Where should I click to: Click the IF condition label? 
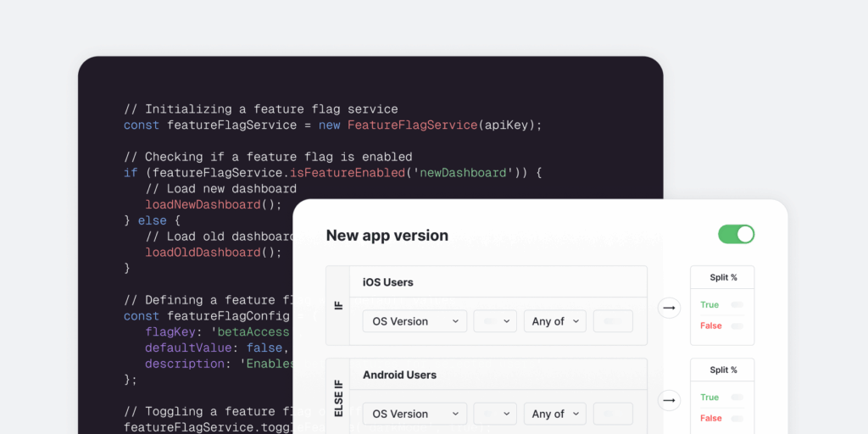(338, 305)
